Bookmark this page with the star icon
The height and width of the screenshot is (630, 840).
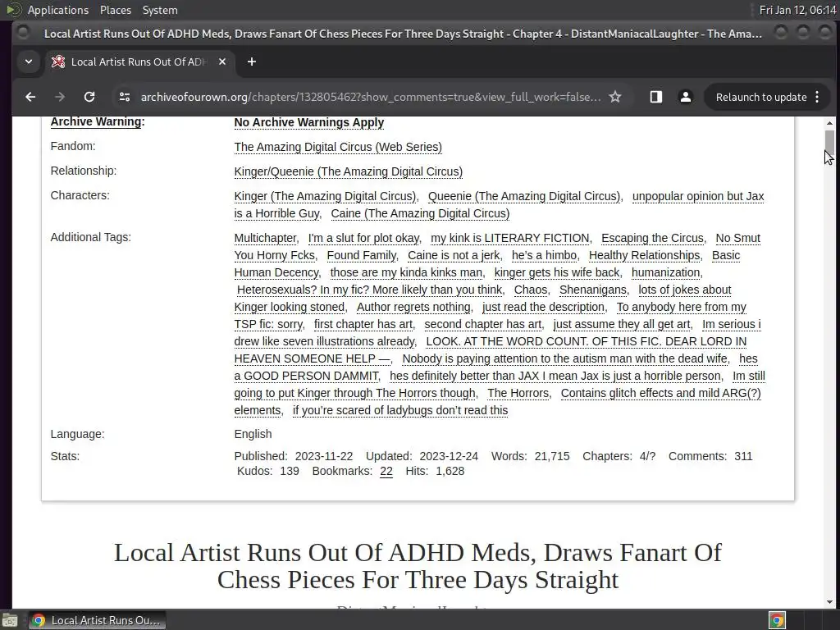615,97
